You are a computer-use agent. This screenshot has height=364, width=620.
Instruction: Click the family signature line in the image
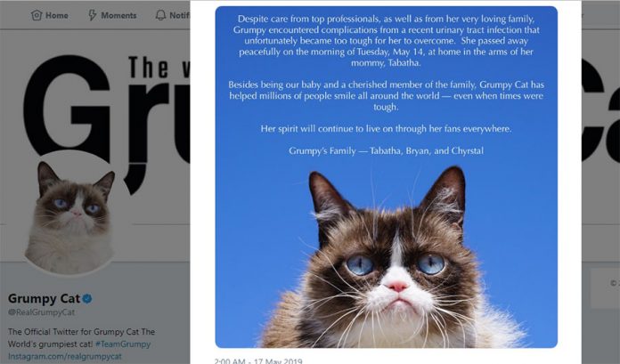point(386,151)
